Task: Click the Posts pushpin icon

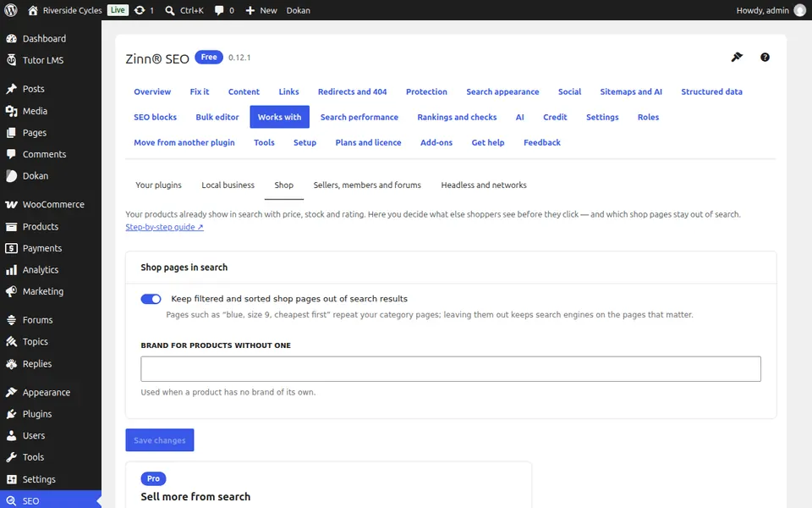Action: point(11,89)
